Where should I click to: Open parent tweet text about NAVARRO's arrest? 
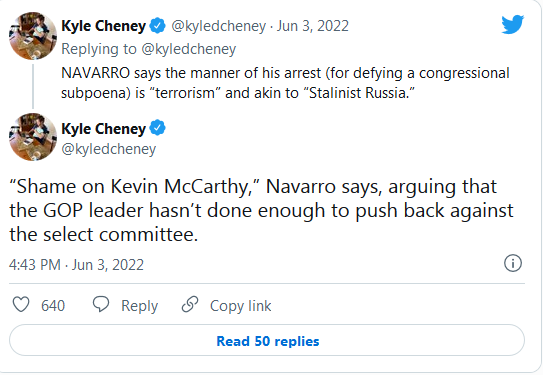pos(285,83)
